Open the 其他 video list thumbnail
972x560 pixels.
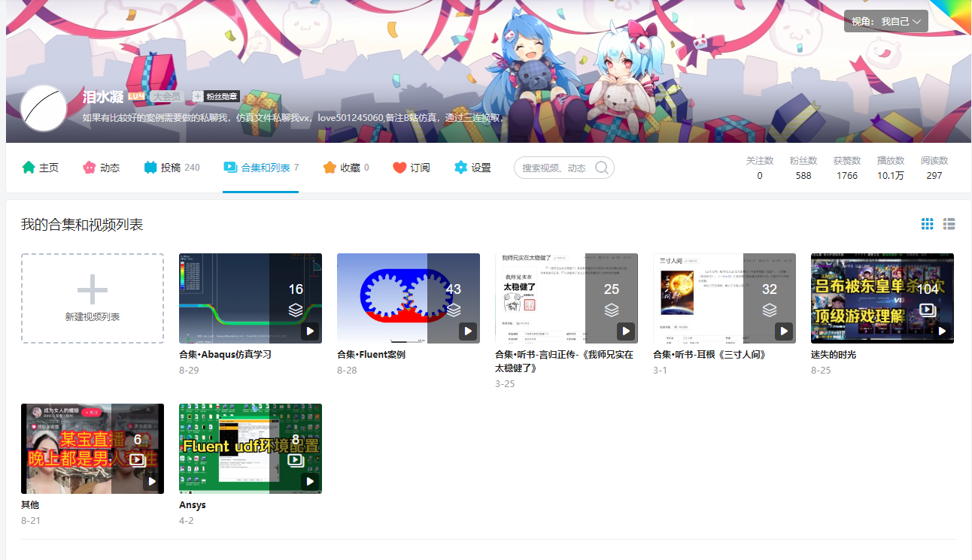click(x=93, y=449)
